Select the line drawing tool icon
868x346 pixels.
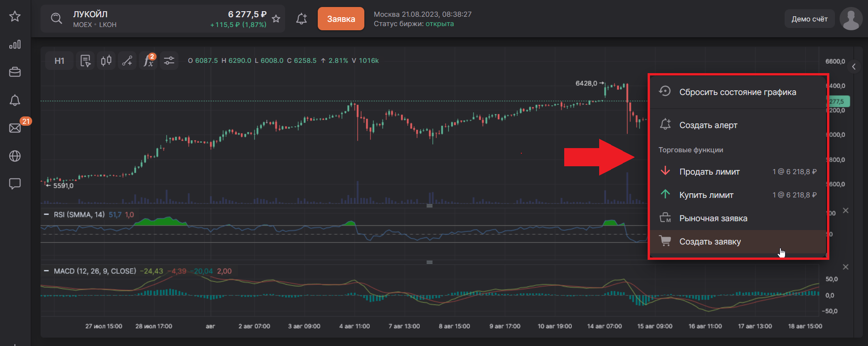(127, 61)
